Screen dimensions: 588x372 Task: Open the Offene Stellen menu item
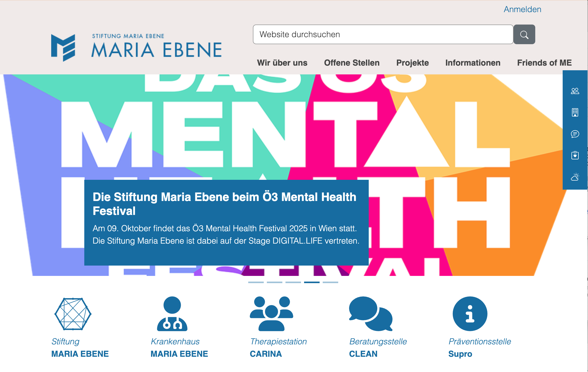click(352, 63)
